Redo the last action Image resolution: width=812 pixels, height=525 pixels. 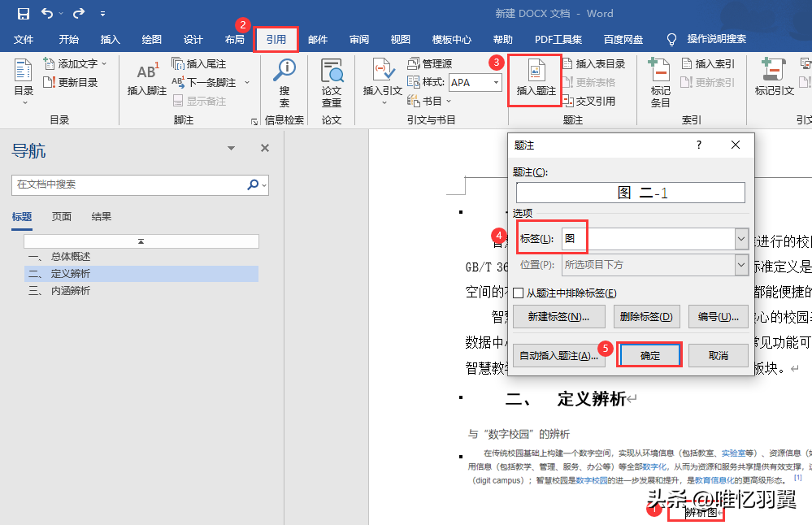pyautogui.click(x=79, y=14)
